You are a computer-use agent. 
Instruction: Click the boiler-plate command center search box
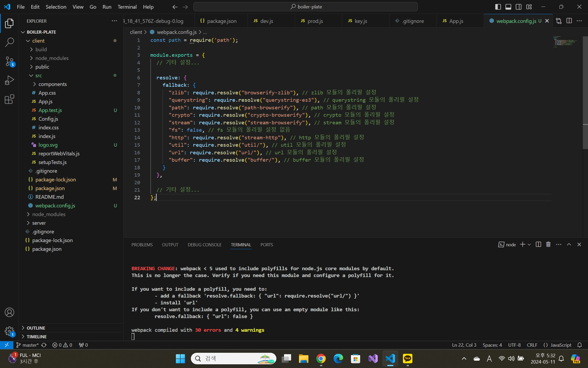tap(305, 7)
